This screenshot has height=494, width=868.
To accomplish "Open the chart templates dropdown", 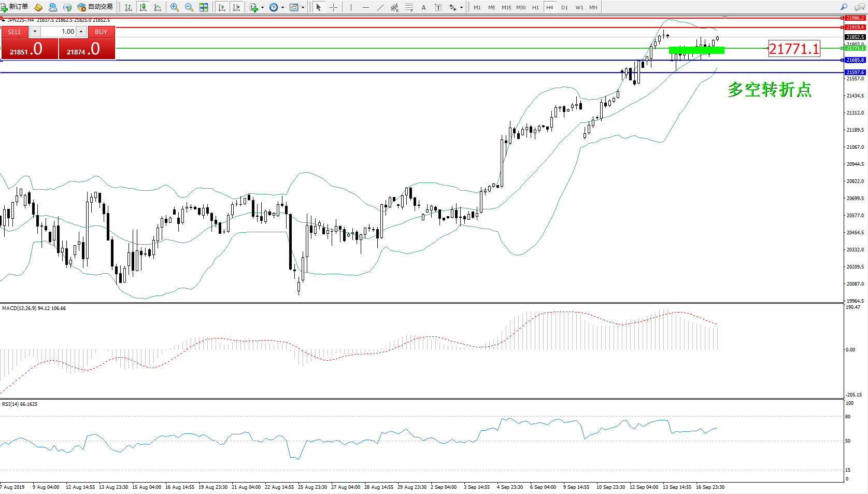I will (296, 7).
